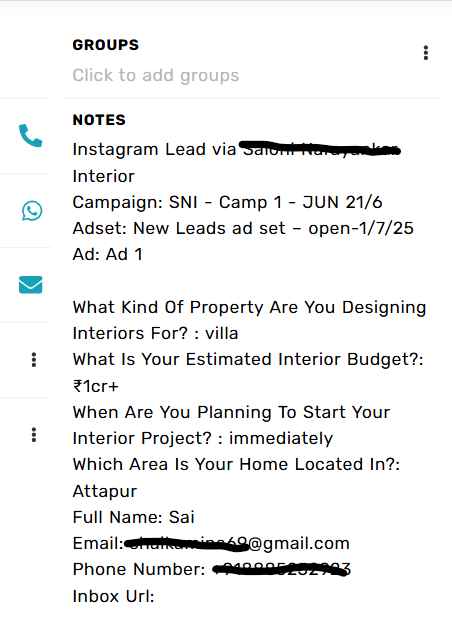Click the 'Full Name: Sai' line

click(x=133, y=517)
